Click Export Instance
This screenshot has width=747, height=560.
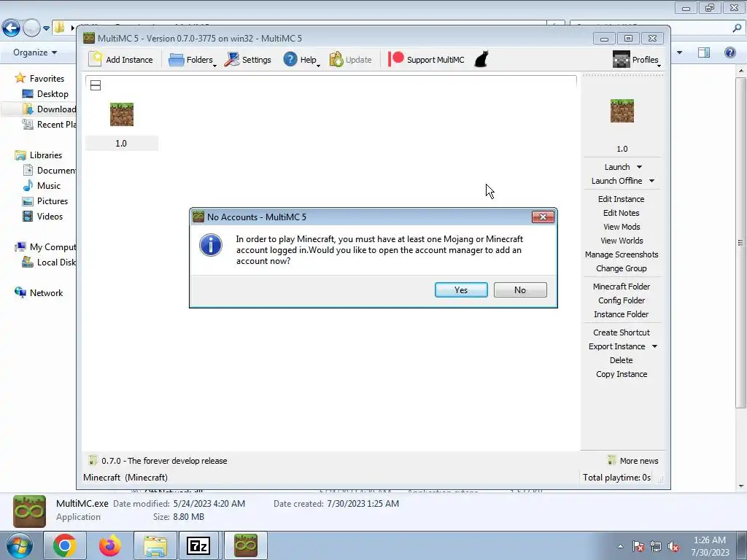coord(616,346)
